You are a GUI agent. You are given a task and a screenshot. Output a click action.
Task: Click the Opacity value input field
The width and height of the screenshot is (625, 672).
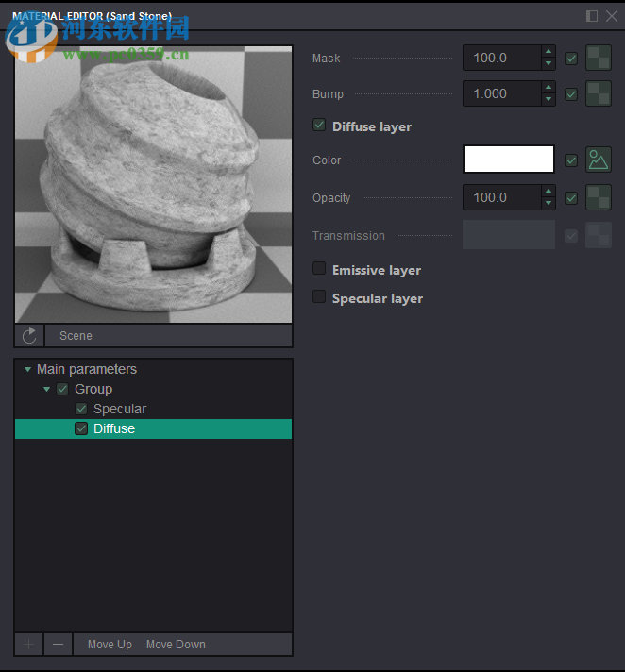click(x=502, y=197)
